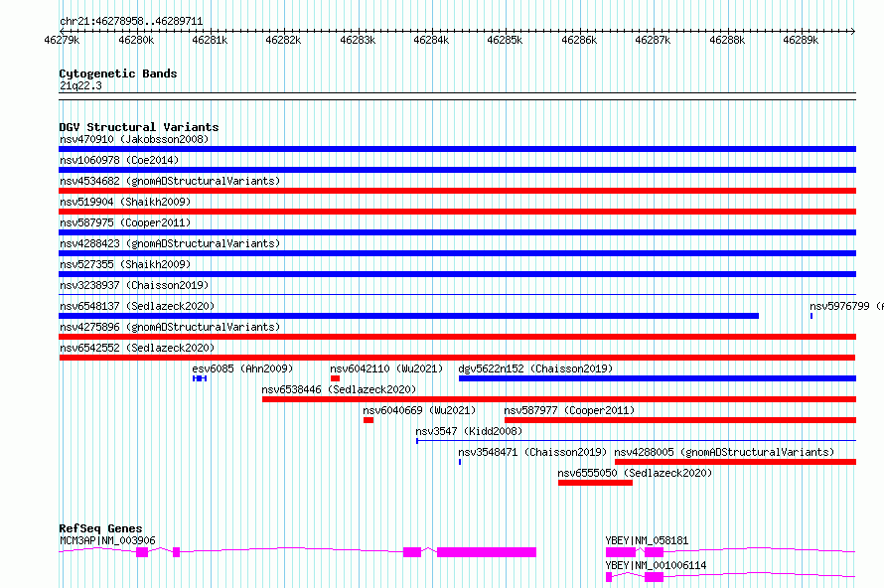Select the blue bar under nsv587975
The image size is (884, 588).
click(x=457, y=232)
